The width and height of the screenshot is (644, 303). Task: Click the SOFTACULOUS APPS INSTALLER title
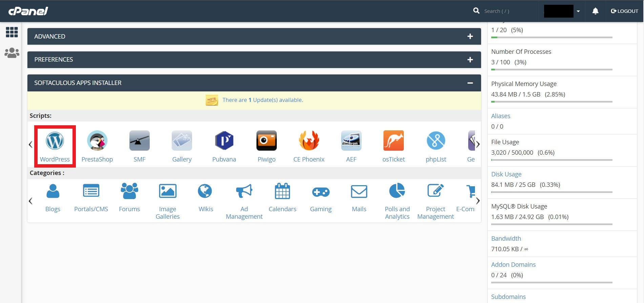click(78, 83)
